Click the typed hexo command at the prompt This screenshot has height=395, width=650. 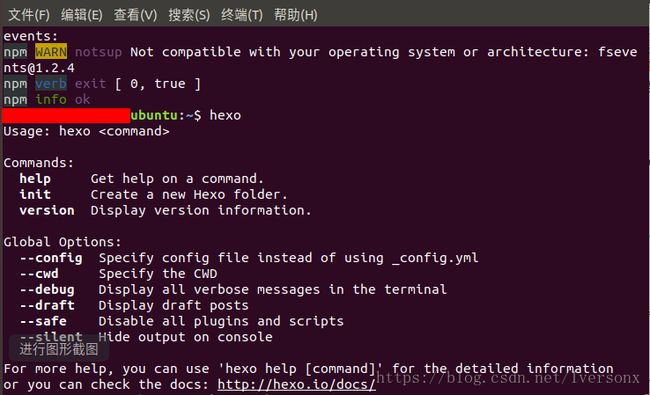pyautogui.click(x=225, y=115)
